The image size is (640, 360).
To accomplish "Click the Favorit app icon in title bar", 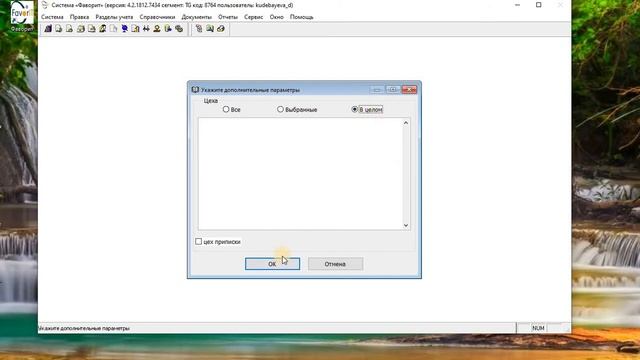I will 45,5.
